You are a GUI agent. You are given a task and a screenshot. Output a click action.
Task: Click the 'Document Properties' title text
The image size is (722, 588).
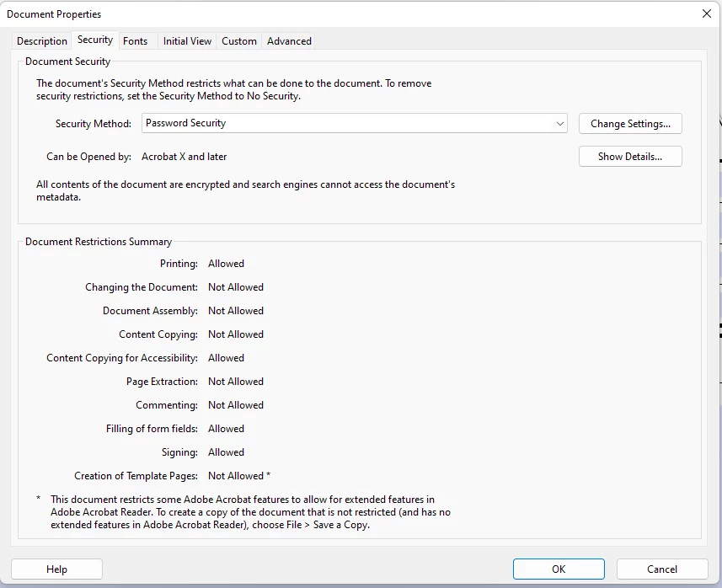click(x=54, y=14)
